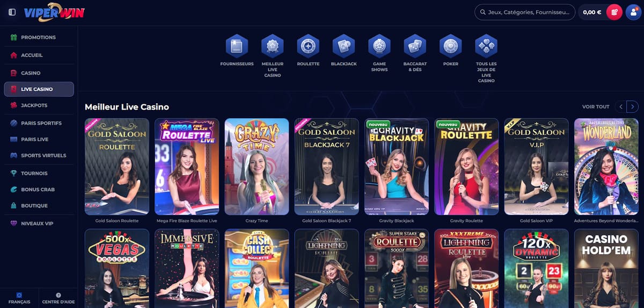
Task: Open the Français language selector
Action: (x=19, y=299)
